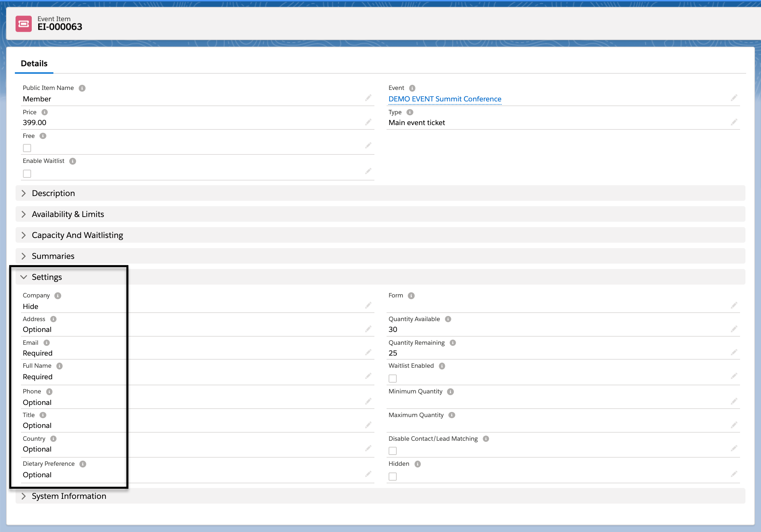
Task: Click the info icon beside Enable Waitlist
Action: pyautogui.click(x=73, y=161)
